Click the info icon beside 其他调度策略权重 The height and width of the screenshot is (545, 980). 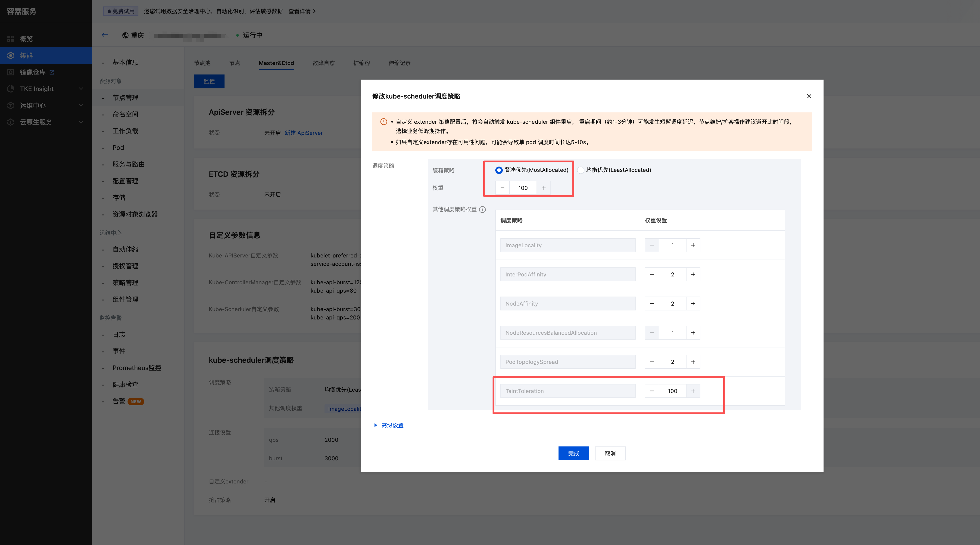[482, 210]
